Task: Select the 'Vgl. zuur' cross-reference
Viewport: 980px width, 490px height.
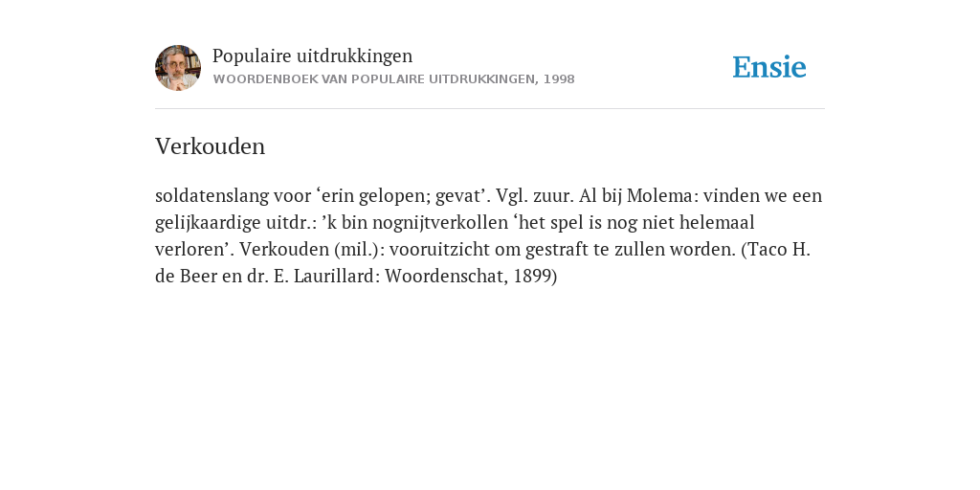Action: (534, 195)
